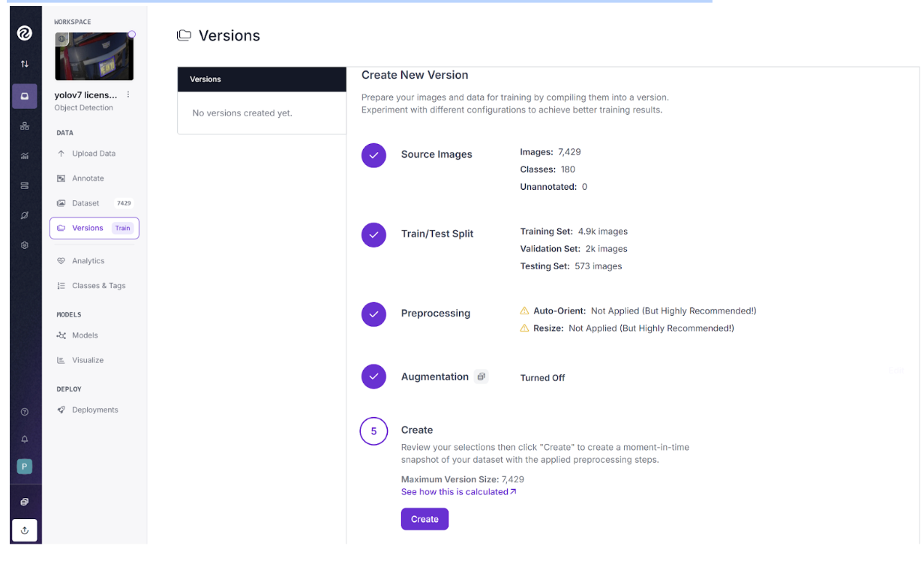This screenshot has height=570, width=924.
Task: Click the 'Images: 7,429' value
Action: coord(550,151)
